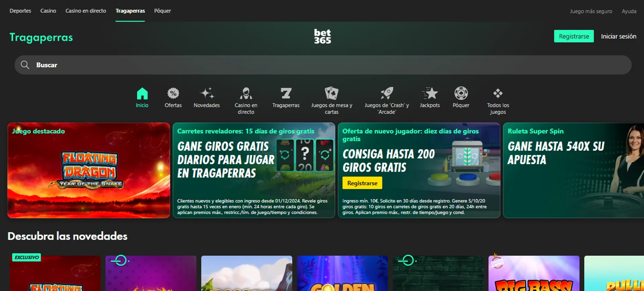The width and height of the screenshot is (644, 291).
Task: Switch to the Casino tab
Action: pyautogui.click(x=48, y=11)
